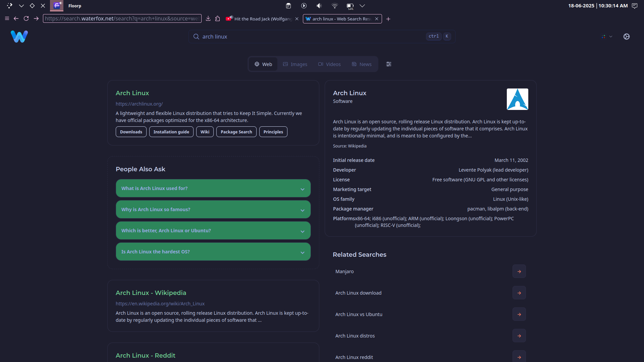Click the Waterfox W logo

[19, 37]
